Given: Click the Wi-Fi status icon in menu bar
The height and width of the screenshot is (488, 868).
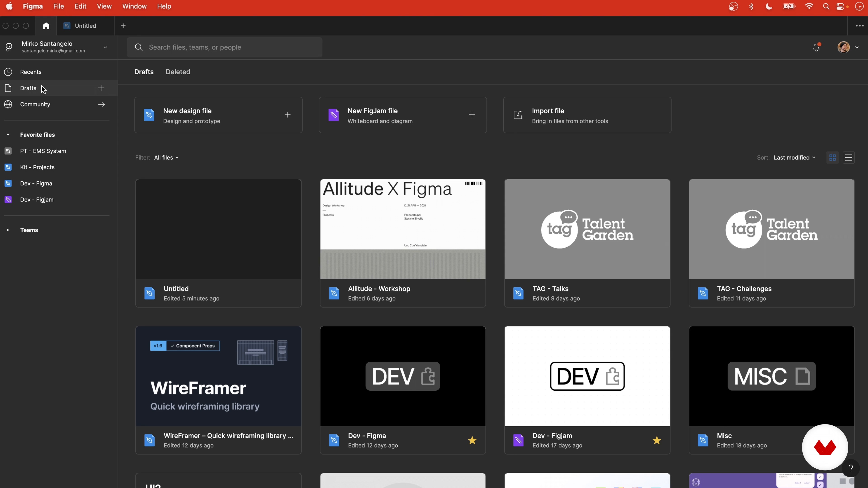Looking at the screenshot, I should pyautogui.click(x=809, y=6).
